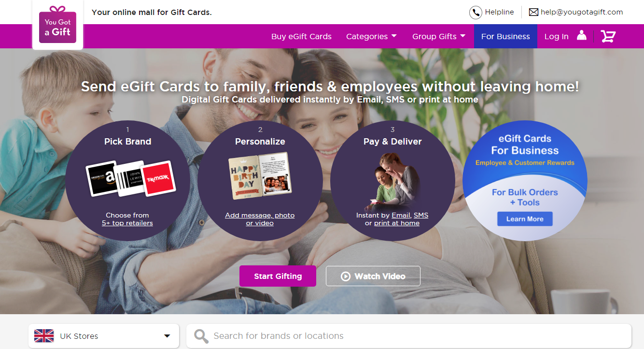Open the Buy eGift Cards menu item

[301, 36]
